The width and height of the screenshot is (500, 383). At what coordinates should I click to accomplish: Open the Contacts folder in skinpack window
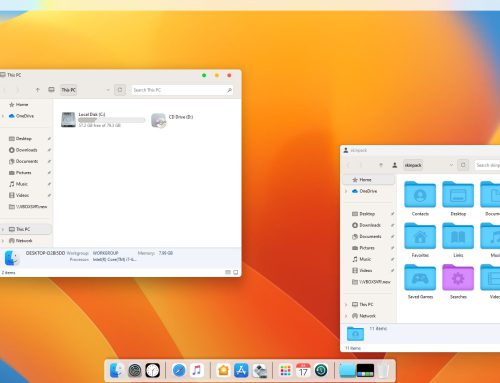[x=420, y=194]
